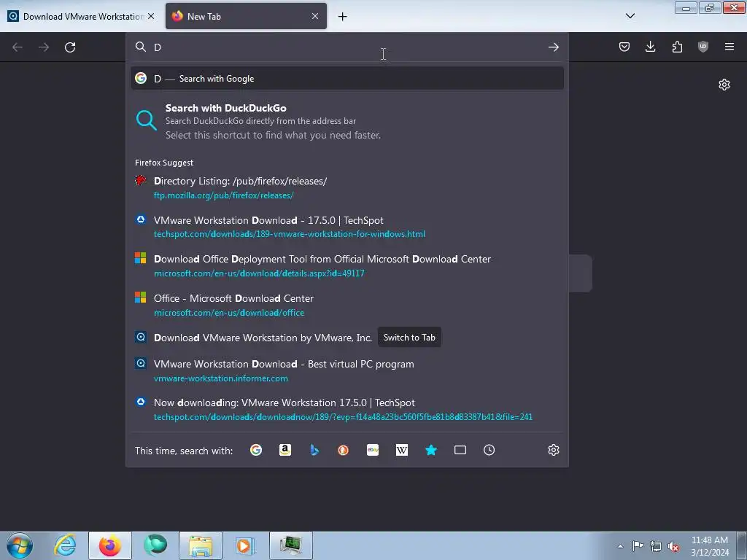The width and height of the screenshot is (747, 560).
Task: Open the techspot.com vmware-workstation-for-windows.html link
Action: coord(289,234)
